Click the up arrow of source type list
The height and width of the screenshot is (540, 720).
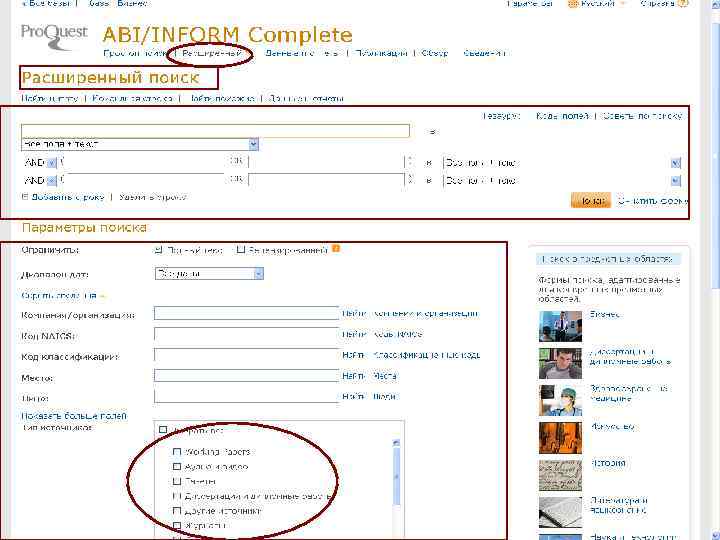tap(396, 443)
